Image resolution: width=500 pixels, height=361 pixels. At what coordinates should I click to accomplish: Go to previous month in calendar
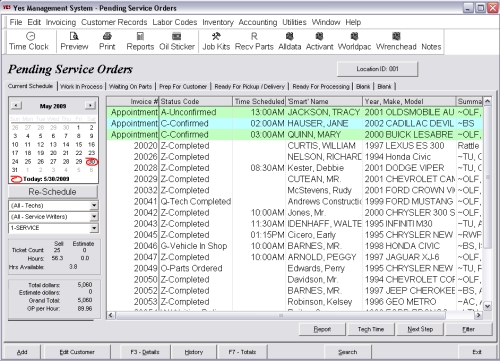pyautogui.click(x=16, y=106)
